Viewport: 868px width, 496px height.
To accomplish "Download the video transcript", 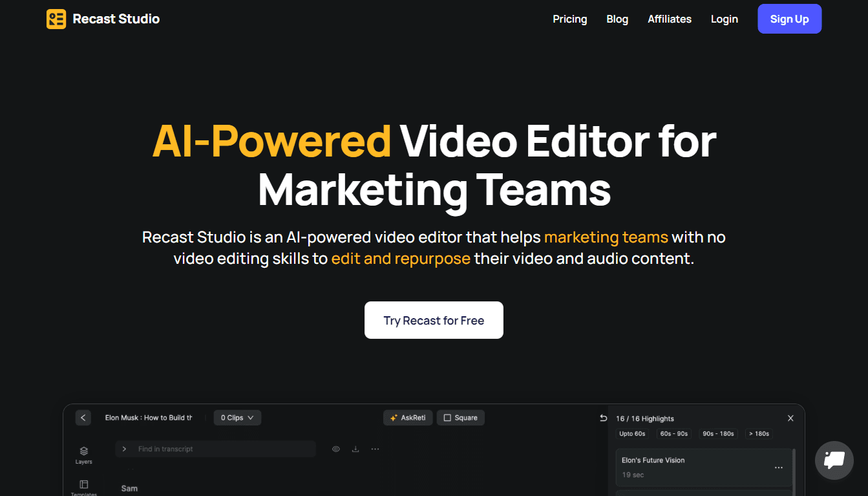I will pyautogui.click(x=355, y=448).
